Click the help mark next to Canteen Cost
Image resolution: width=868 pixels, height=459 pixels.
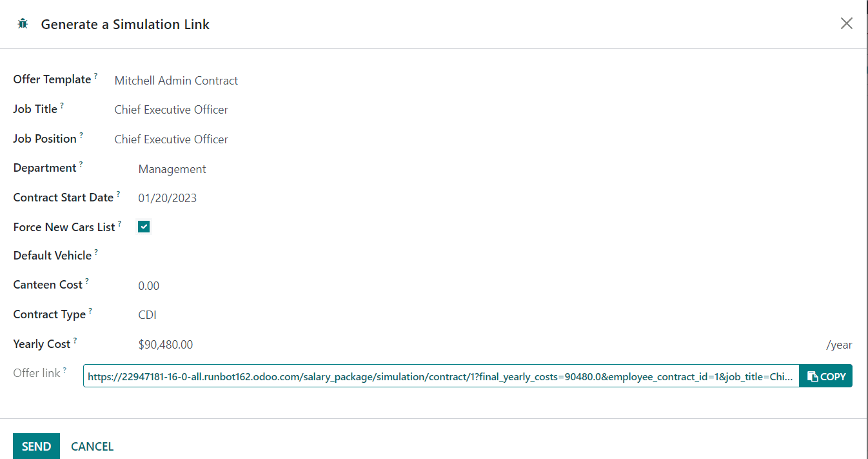(87, 281)
